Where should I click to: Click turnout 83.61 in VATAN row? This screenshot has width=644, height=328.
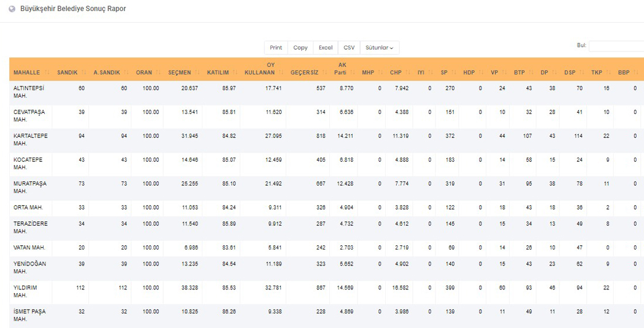[229, 248]
